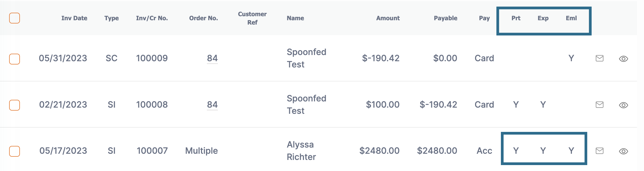The height and width of the screenshot is (171, 644).
Task: Click the Inv/Cr No. column header
Action: pyautogui.click(x=152, y=18)
